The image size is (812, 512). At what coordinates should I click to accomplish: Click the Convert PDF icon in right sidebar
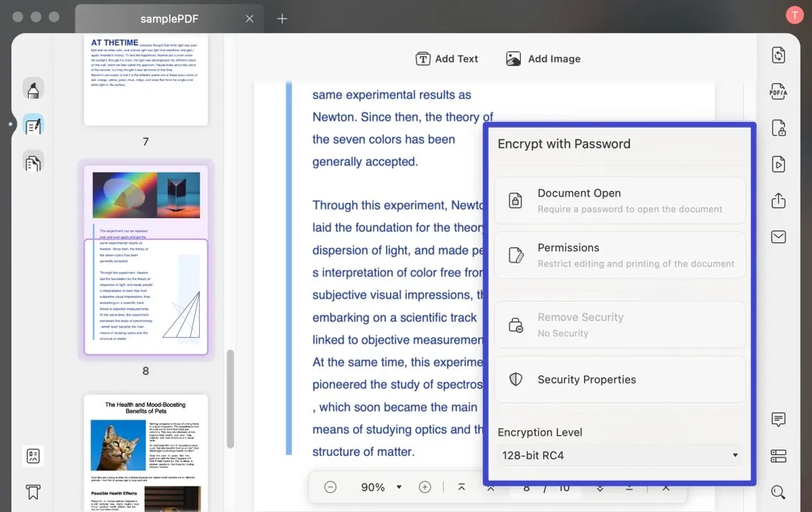click(x=778, y=55)
